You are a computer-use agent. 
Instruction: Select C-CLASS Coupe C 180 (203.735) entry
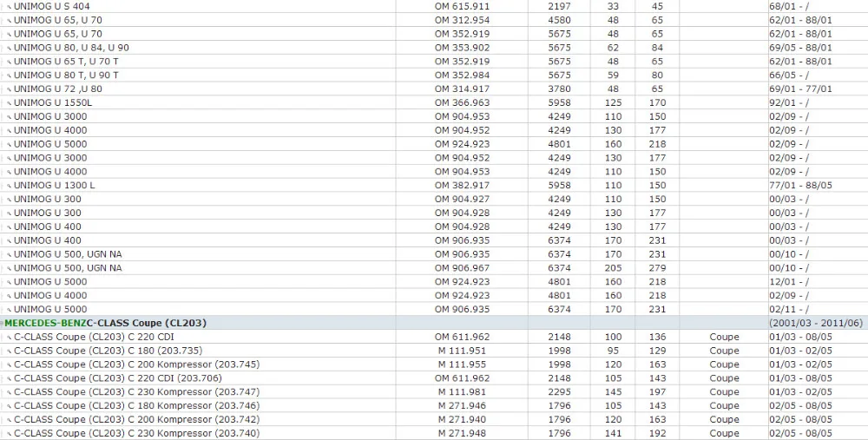click(x=108, y=351)
